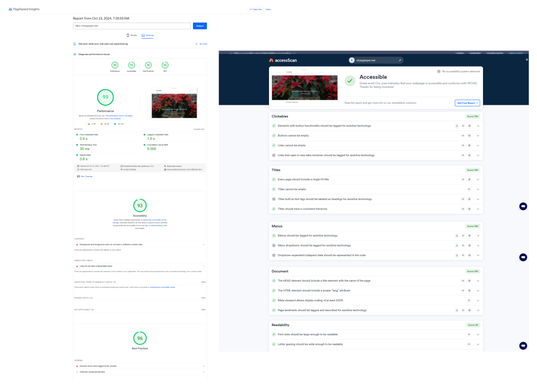Screen dimensions: 537x392
Task: Click wheelchair icon on 'Menus should be tagged' row
Action: [x=456, y=235]
